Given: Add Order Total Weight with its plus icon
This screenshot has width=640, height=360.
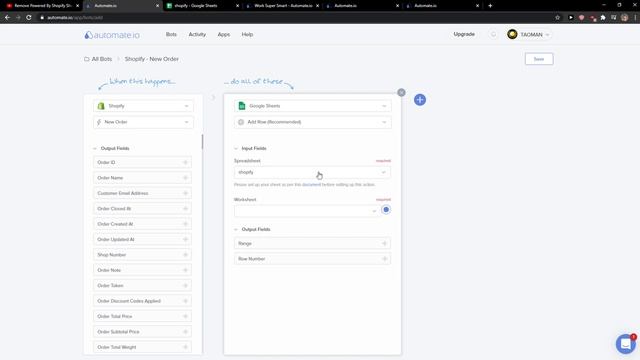Looking at the screenshot, I should pos(185,347).
